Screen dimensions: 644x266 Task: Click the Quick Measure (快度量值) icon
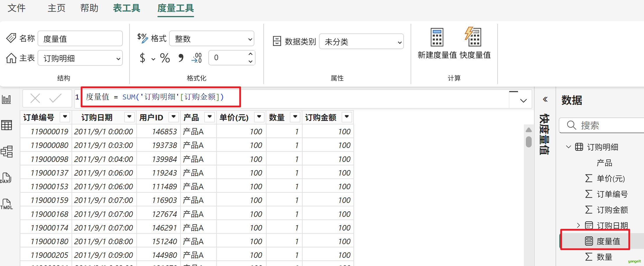pyautogui.click(x=474, y=38)
